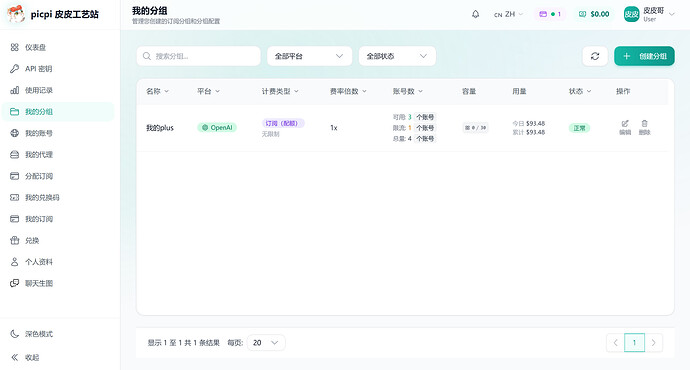Click the 聊天生图 chat icon
690x370 pixels.
pos(15,283)
